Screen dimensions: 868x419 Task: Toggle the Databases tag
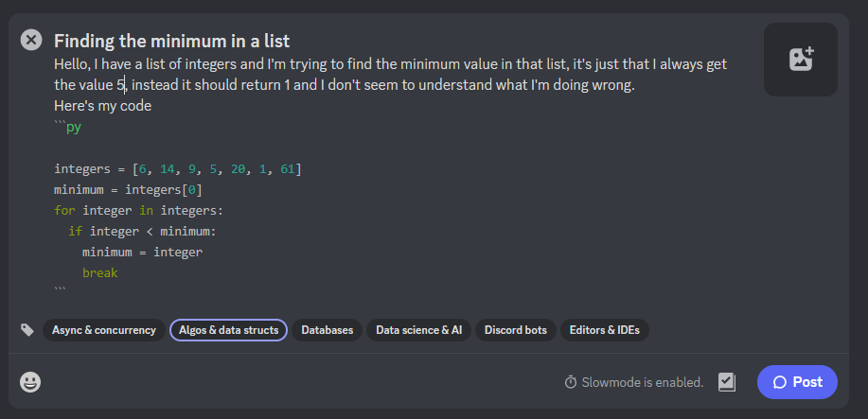tap(328, 330)
